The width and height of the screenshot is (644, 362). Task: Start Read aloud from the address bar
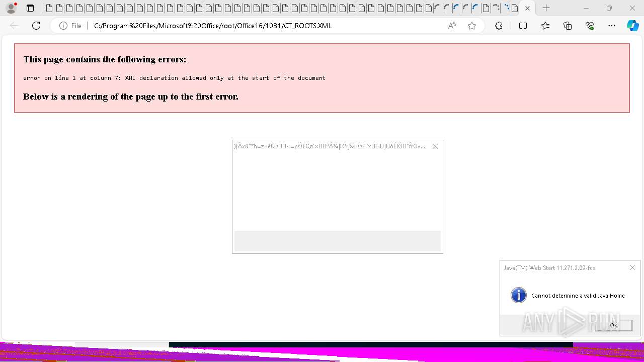(x=452, y=26)
